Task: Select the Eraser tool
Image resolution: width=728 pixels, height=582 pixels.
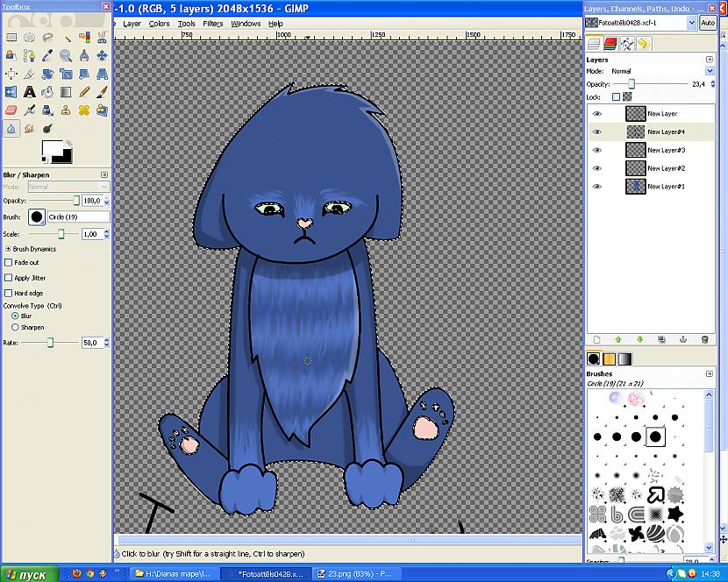Action: point(11,110)
